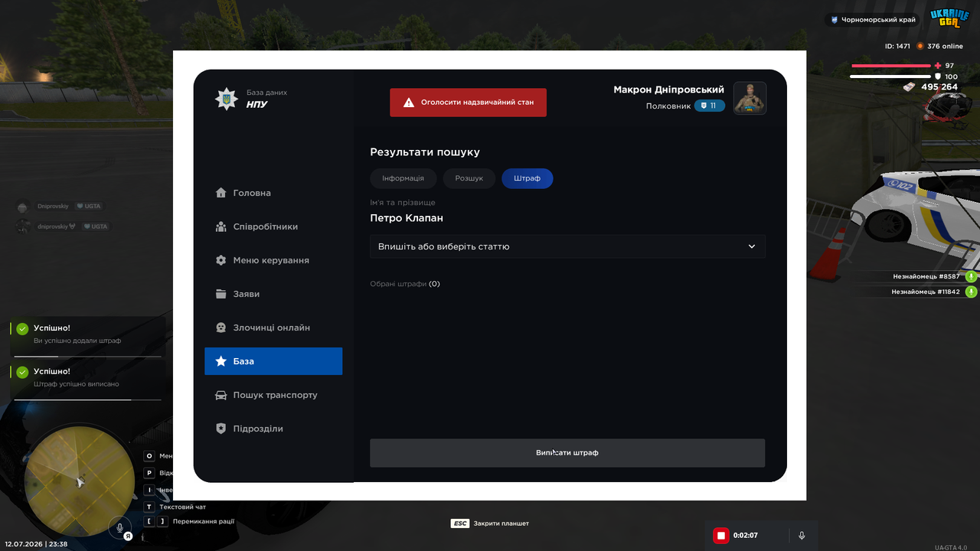
Task: Click the folder icon beside Заяви
Action: click(x=220, y=294)
